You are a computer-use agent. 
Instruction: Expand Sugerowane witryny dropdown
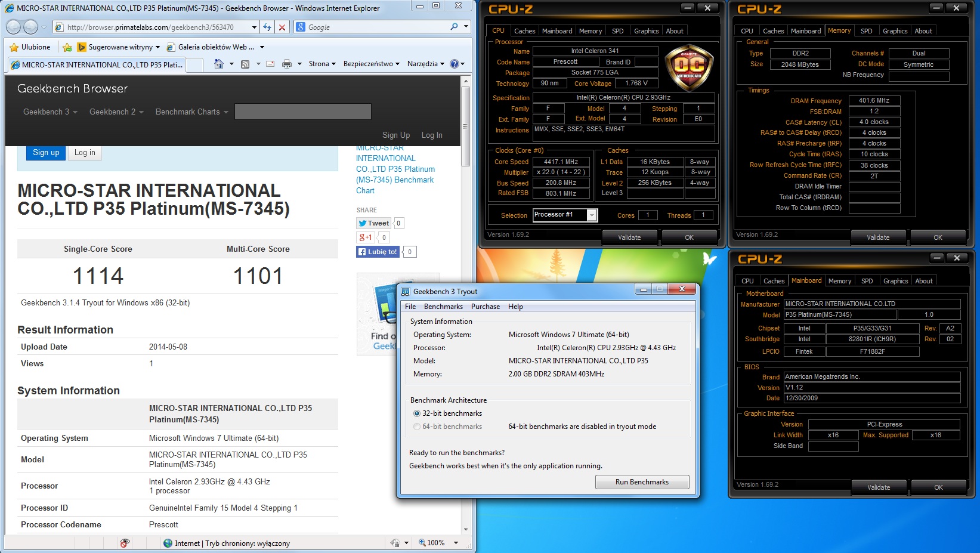coord(157,47)
